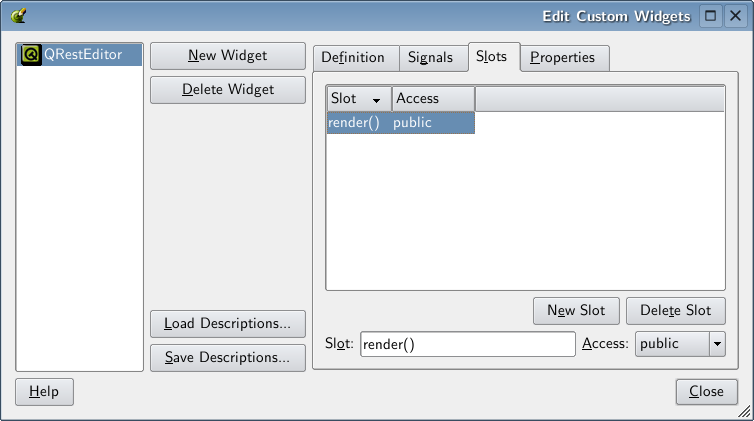Click Delete Widget button

click(x=228, y=90)
